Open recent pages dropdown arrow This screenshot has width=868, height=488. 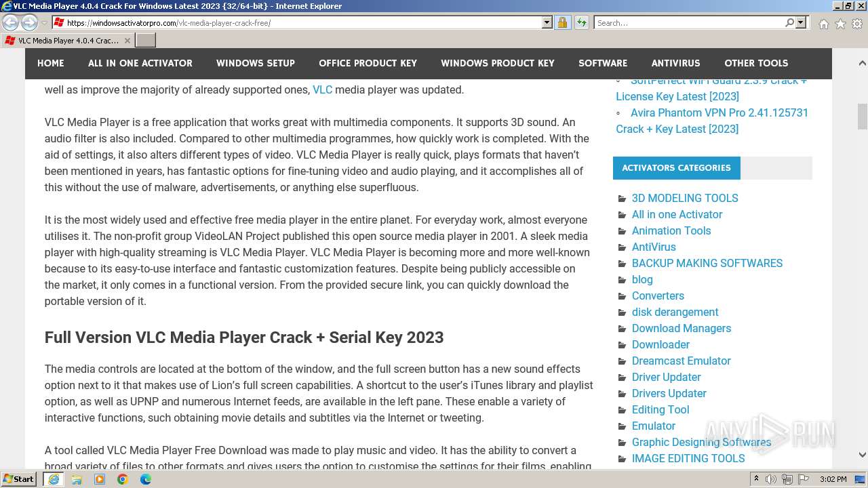[44, 23]
